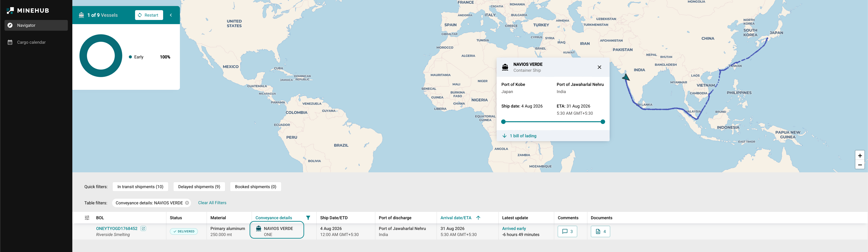Click the vessel marker on the map near India
This screenshot has width=868, height=252.
[x=626, y=77]
